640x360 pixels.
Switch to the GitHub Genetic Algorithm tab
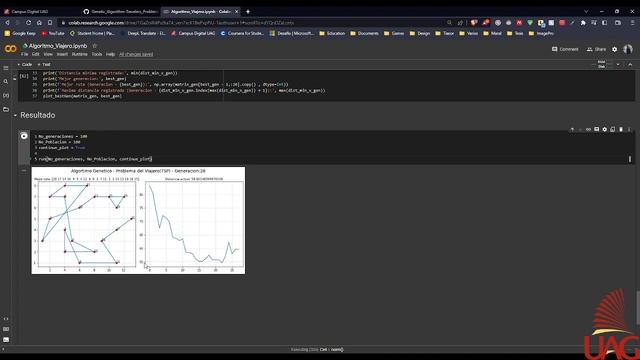pos(120,11)
